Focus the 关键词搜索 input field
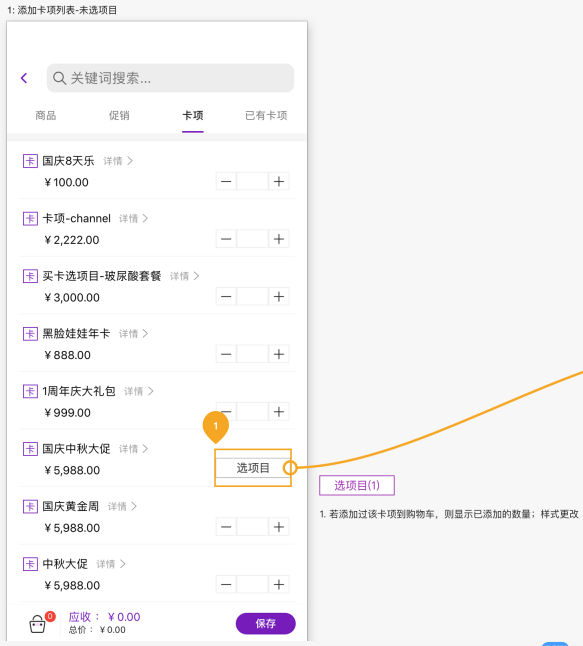 coord(170,78)
